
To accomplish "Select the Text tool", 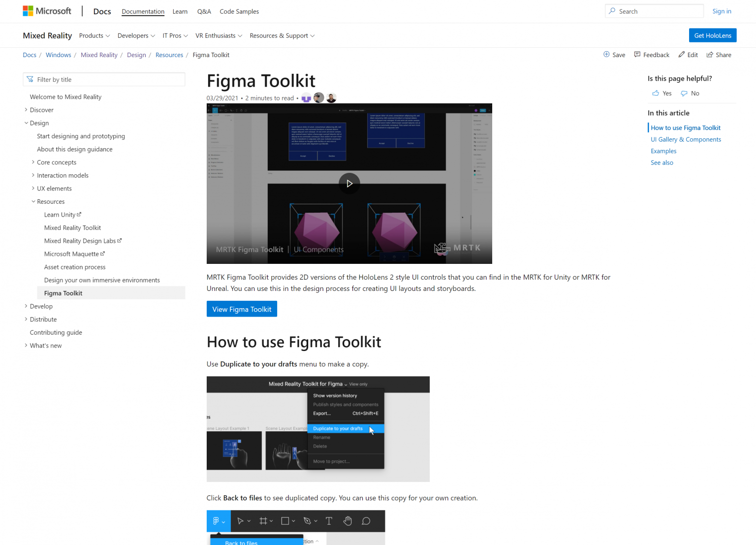I will (329, 521).
